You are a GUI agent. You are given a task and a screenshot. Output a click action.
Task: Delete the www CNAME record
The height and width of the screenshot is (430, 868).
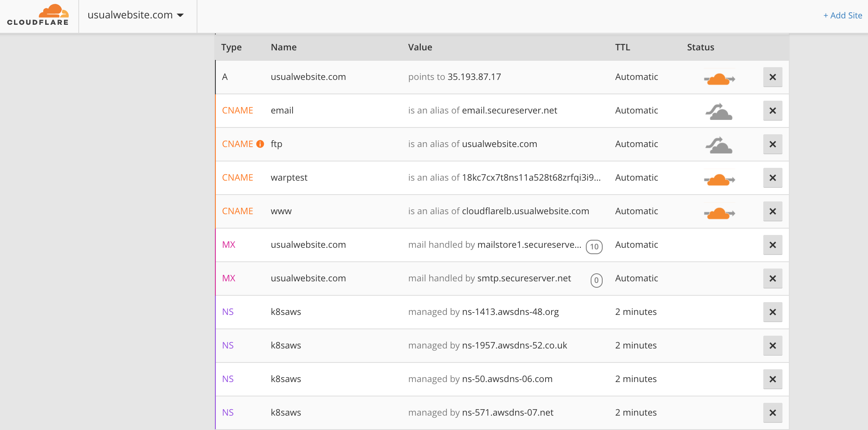click(x=772, y=211)
